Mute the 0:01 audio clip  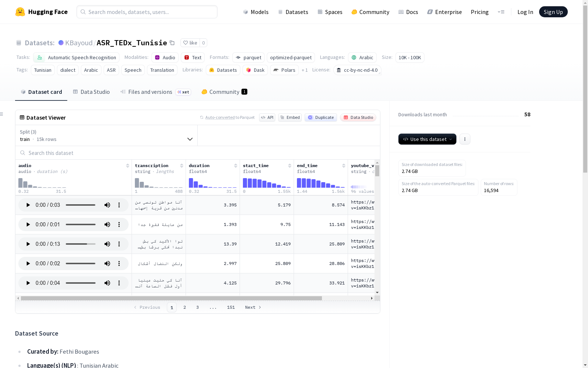[107, 224]
